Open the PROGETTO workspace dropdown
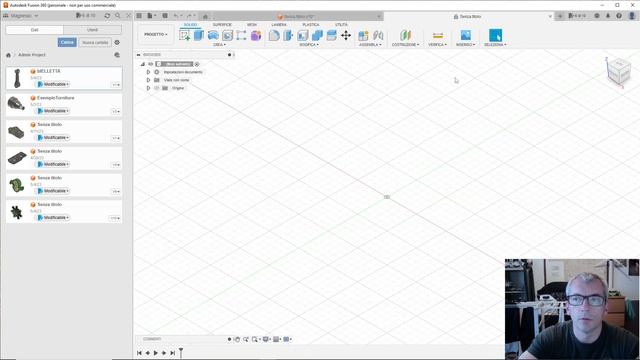Screen dimensions: 640x360 156,35
